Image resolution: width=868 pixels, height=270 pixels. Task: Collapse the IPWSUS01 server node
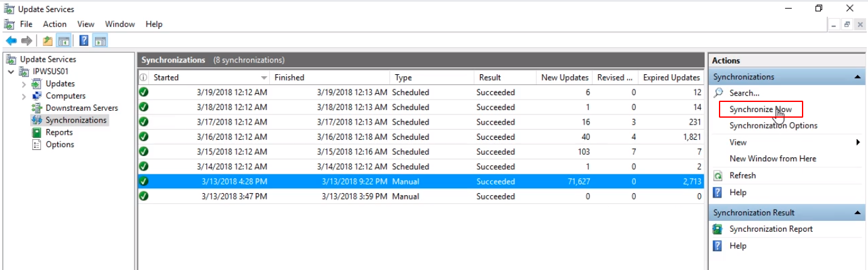(x=11, y=72)
